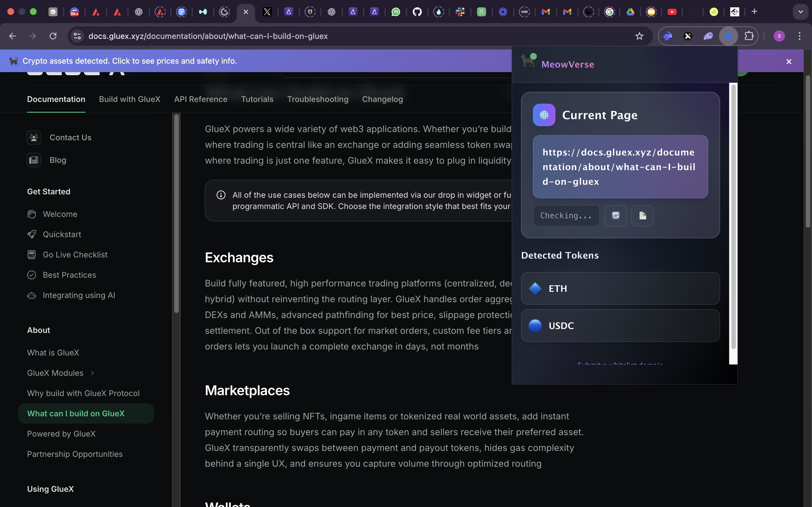
Task: Dismiss the crypto assets detected banner
Action: pyautogui.click(x=789, y=61)
